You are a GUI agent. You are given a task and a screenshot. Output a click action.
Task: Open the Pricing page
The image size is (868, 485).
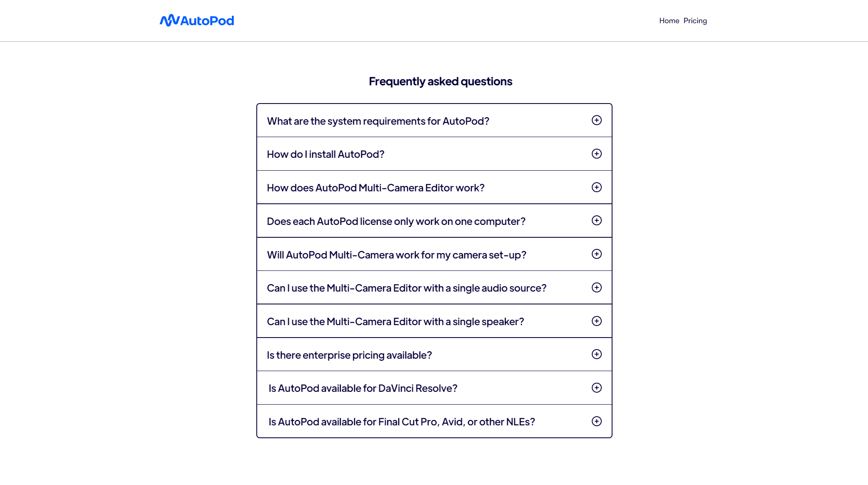coord(695,21)
